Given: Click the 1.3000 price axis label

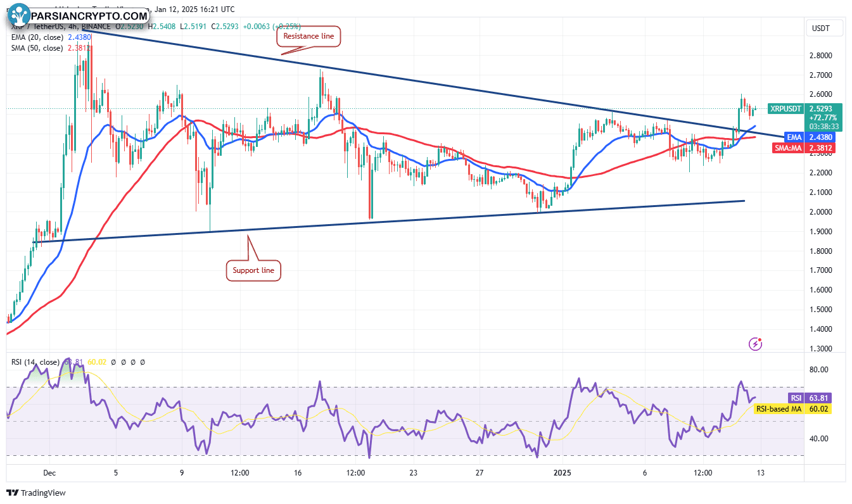Looking at the screenshot, I should point(822,349).
